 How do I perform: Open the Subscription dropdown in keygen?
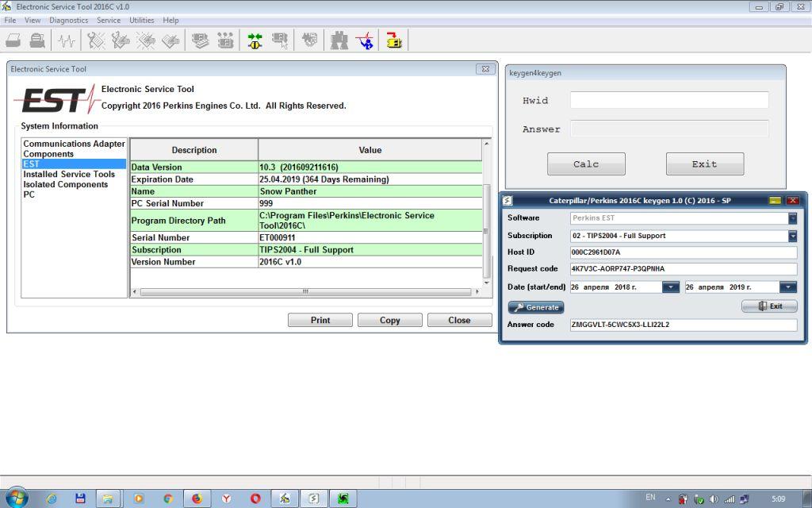tap(792, 236)
